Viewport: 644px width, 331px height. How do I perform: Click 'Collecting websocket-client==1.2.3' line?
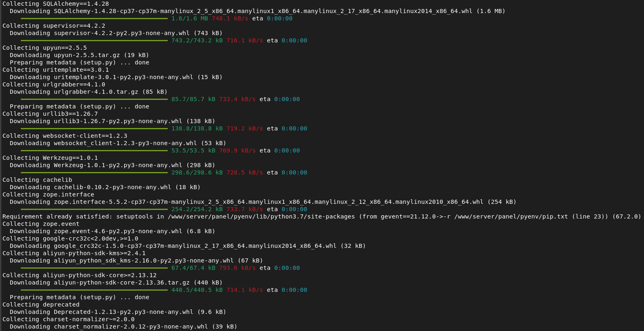(x=65, y=136)
